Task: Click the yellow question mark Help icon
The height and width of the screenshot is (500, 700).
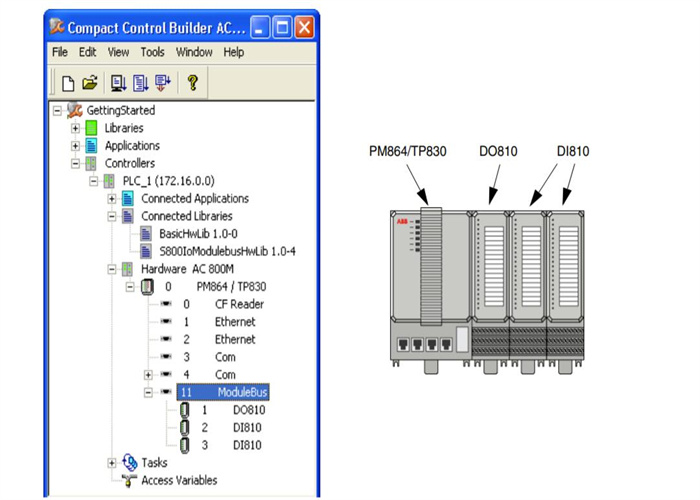Action: (x=192, y=83)
